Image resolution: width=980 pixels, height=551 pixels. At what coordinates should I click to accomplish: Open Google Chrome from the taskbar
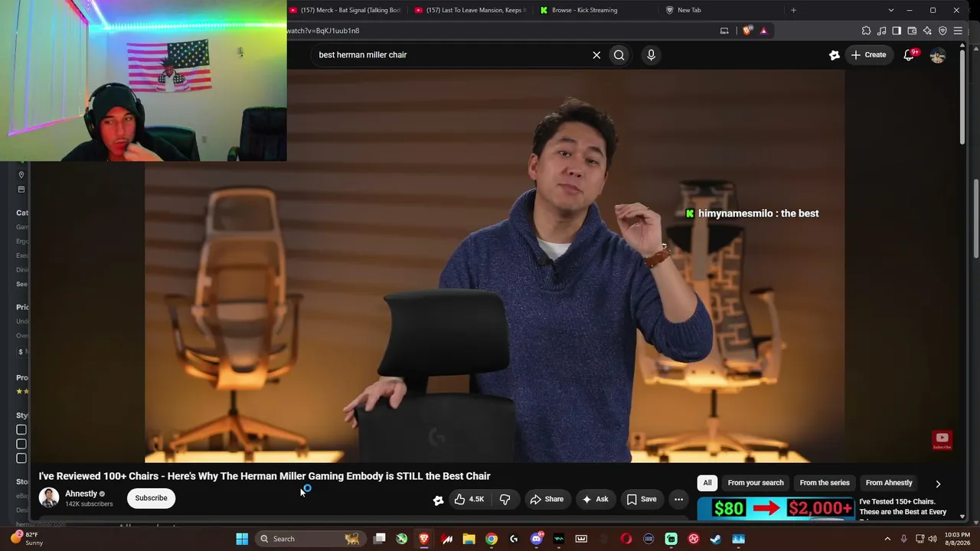point(492,539)
